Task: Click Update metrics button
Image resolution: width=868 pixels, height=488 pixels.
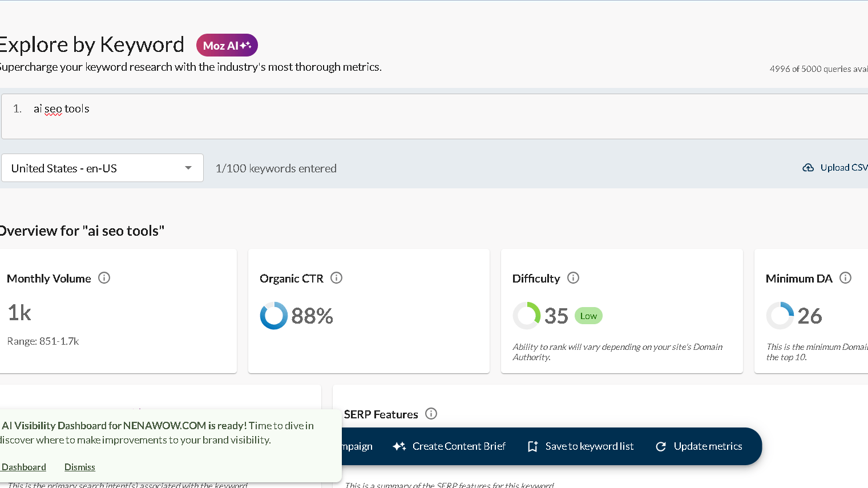Action: pyautogui.click(x=699, y=446)
